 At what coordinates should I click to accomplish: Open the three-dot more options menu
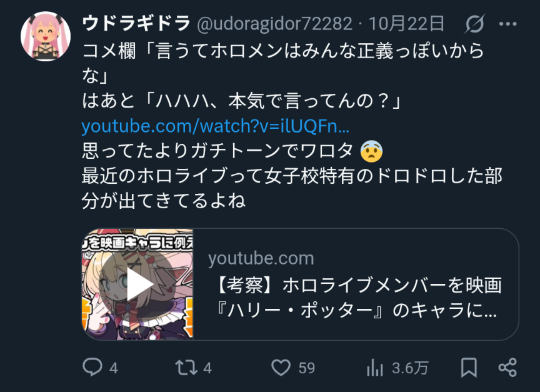click(507, 24)
